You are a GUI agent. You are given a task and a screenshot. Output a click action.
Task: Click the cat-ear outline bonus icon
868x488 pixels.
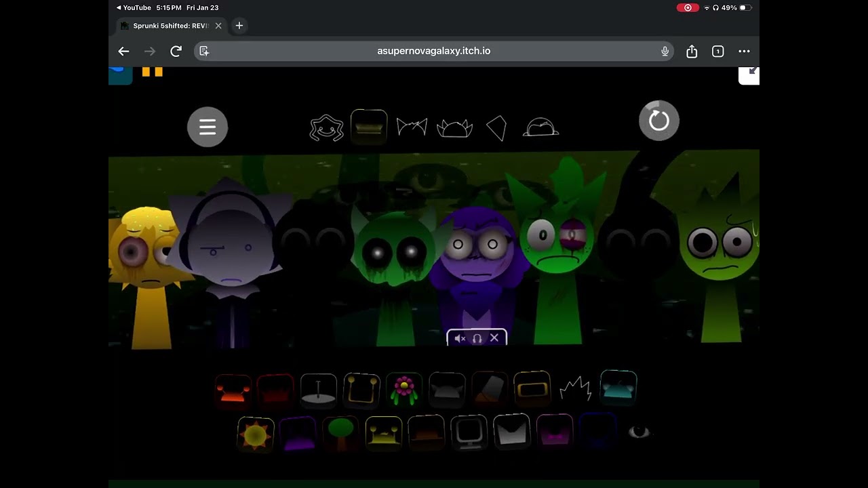pyautogui.click(x=412, y=127)
